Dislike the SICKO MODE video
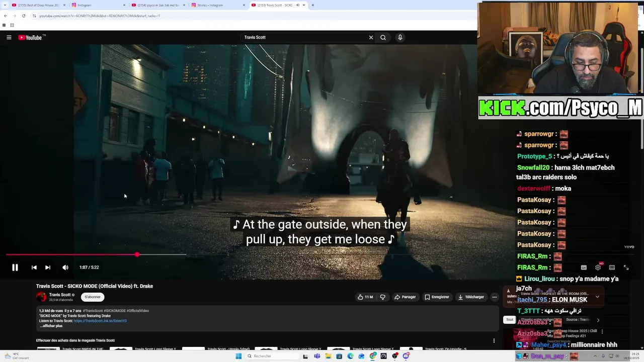Viewport: 644px width, 362px height. [x=382, y=297]
